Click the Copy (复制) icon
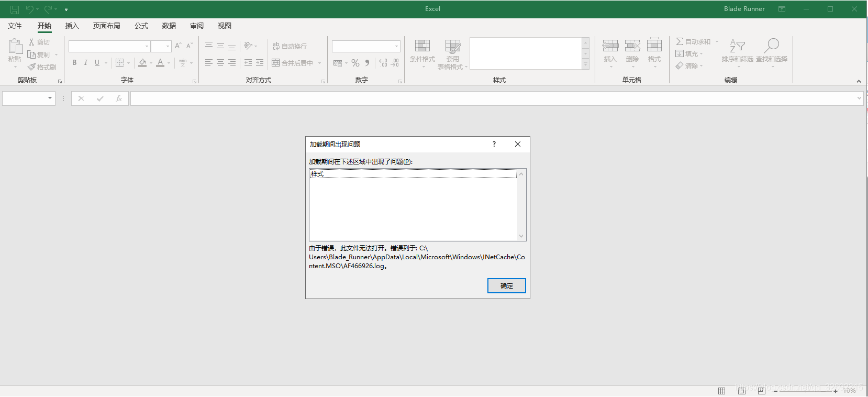 click(31, 54)
